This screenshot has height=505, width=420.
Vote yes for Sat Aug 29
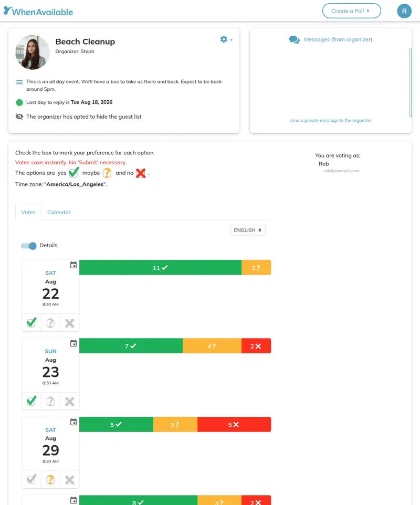point(31,480)
